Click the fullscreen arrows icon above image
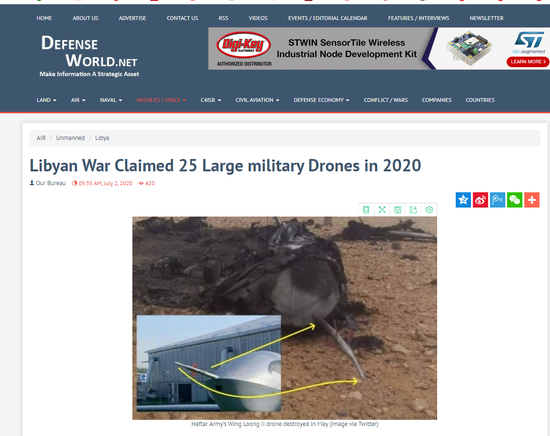 pos(382,210)
